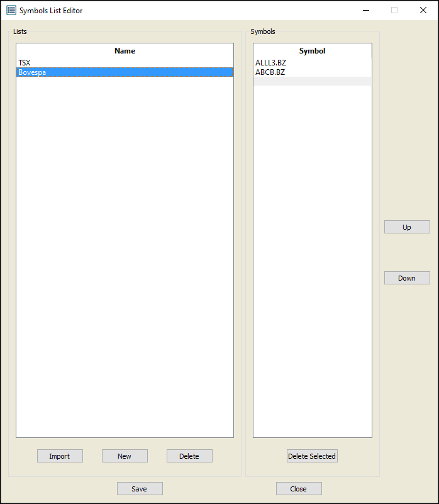439x504 pixels.
Task: Click blank space in the Symbols table
Action: [x=312, y=252]
